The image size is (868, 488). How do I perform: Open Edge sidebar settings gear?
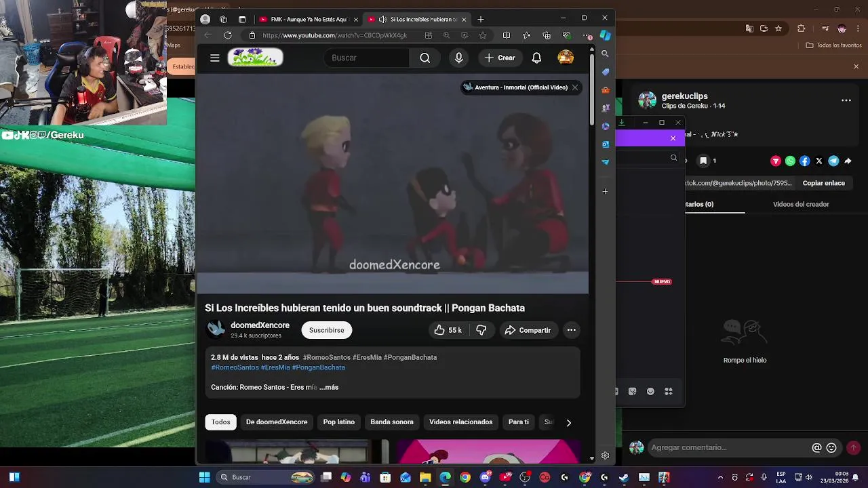point(605,455)
